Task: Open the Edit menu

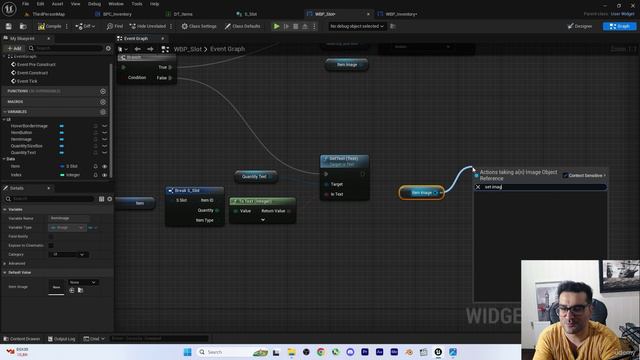Action: click(x=40, y=4)
